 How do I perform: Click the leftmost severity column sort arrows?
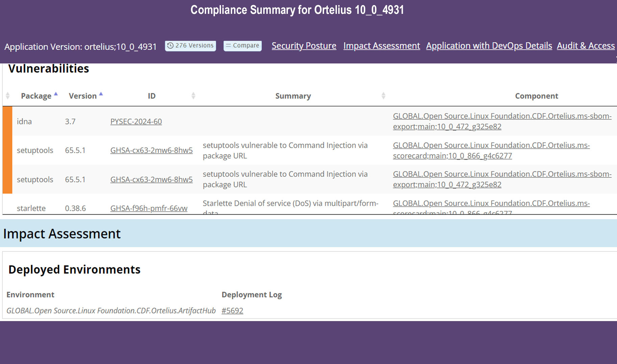pos(8,96)
